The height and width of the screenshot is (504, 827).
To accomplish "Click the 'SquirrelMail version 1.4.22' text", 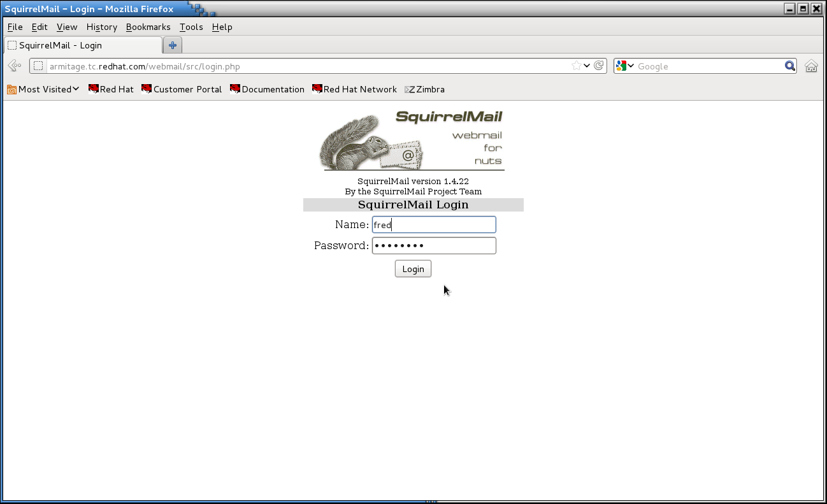I will 413,182.
